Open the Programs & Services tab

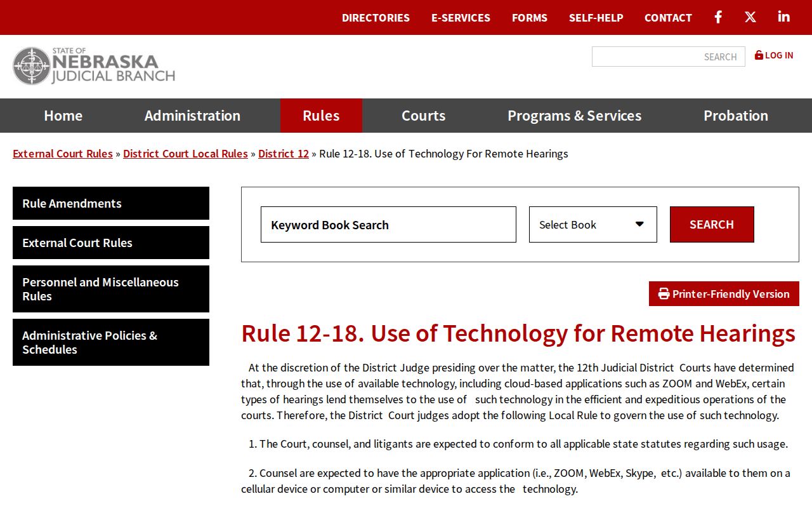tap(574, 116)
